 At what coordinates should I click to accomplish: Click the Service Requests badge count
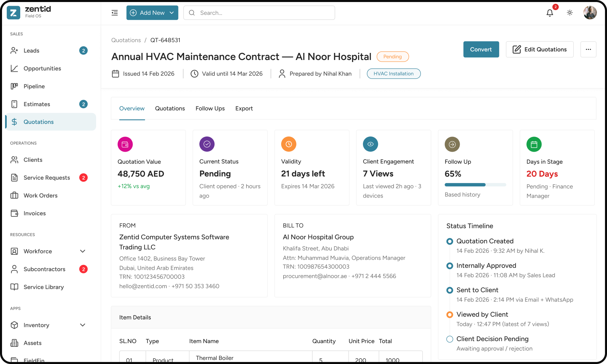coord(83,178)
